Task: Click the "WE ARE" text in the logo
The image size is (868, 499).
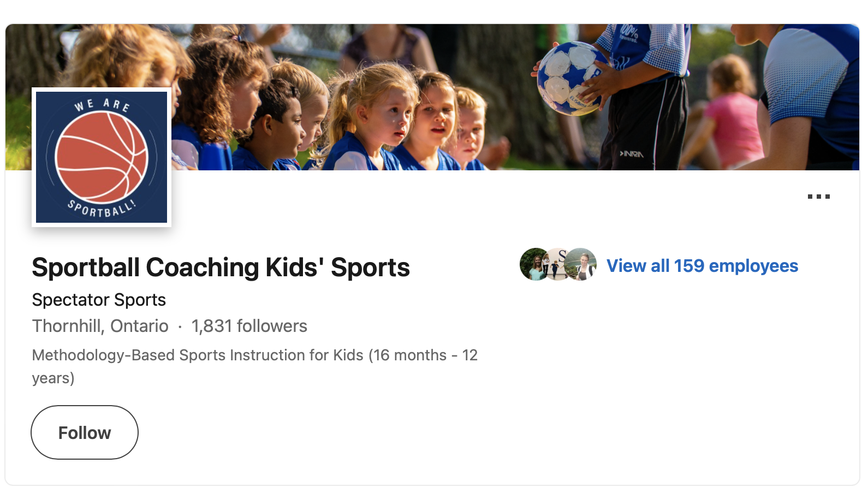Action: coord(102,104)
